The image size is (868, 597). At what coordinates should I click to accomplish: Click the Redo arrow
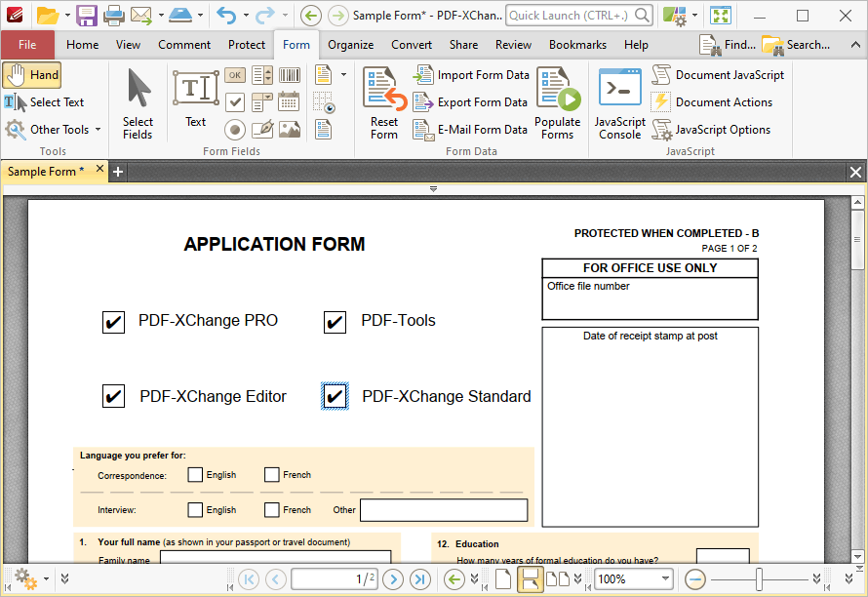(265, 16)
